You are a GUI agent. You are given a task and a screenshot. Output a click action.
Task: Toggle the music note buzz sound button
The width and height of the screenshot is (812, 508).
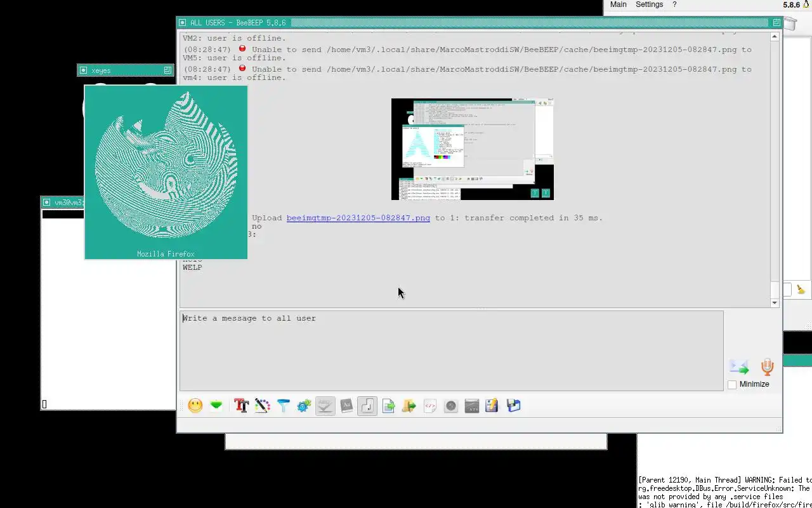tap(367, 406)
